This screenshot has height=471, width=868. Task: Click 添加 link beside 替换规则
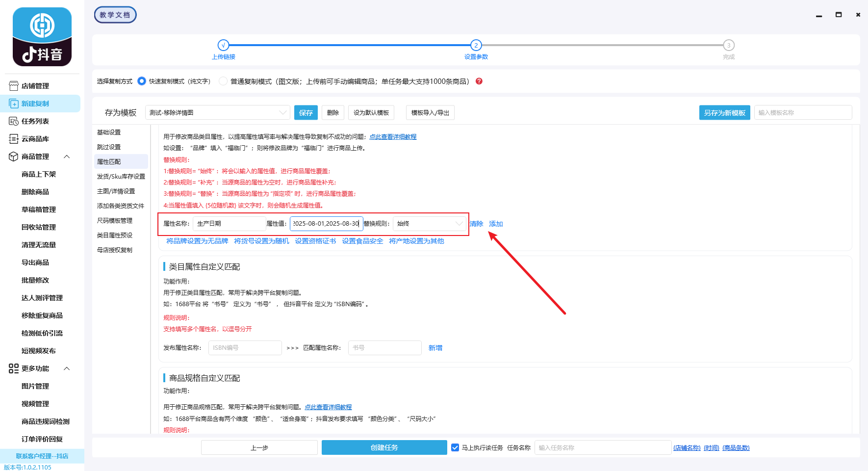496,224
